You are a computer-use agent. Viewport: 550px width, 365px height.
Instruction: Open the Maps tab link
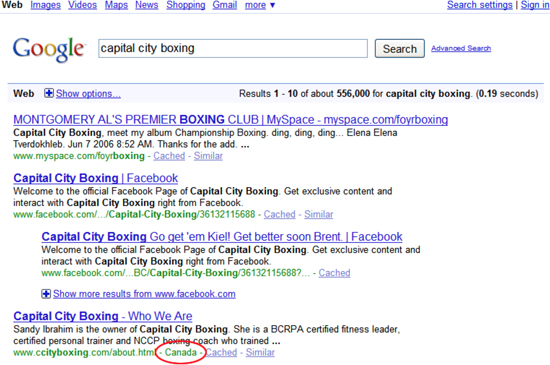click(x=116, y=5)
